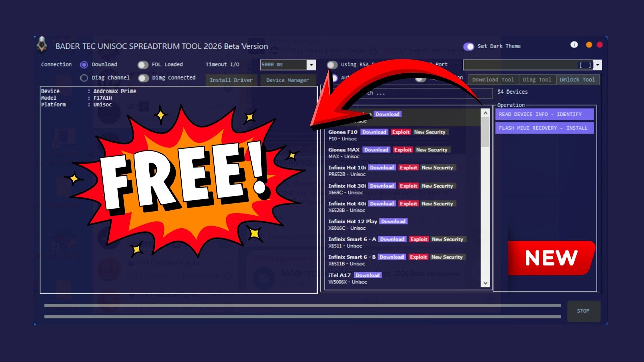Click the red close dot
644x362 pixels.
pyautogui.click(x=600, y=45)
